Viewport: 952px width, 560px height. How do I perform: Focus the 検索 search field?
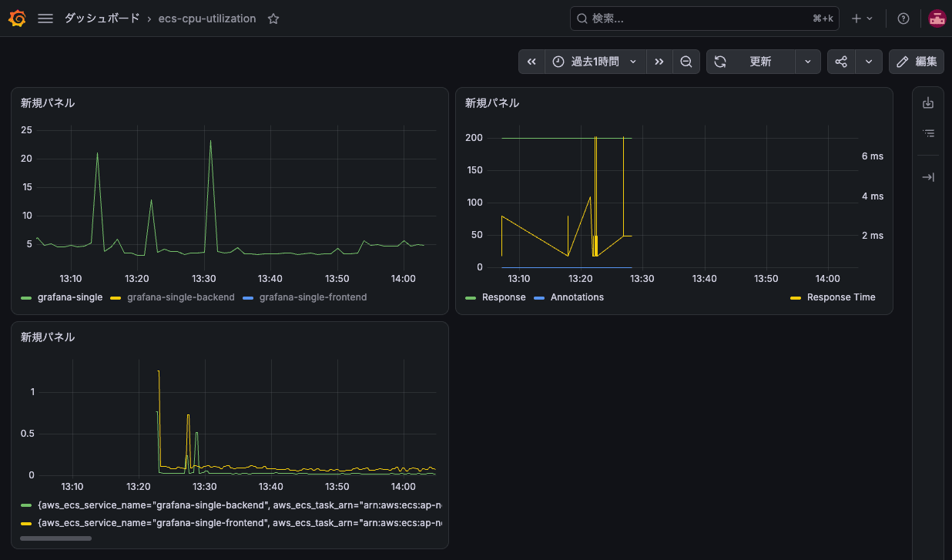click(x=705, y=18)
